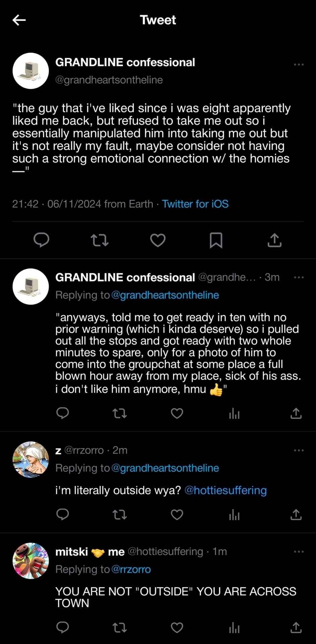Screen dimensions: 316x644
Task: Go back using the arrow icon
Action: [x=19, y=20]
